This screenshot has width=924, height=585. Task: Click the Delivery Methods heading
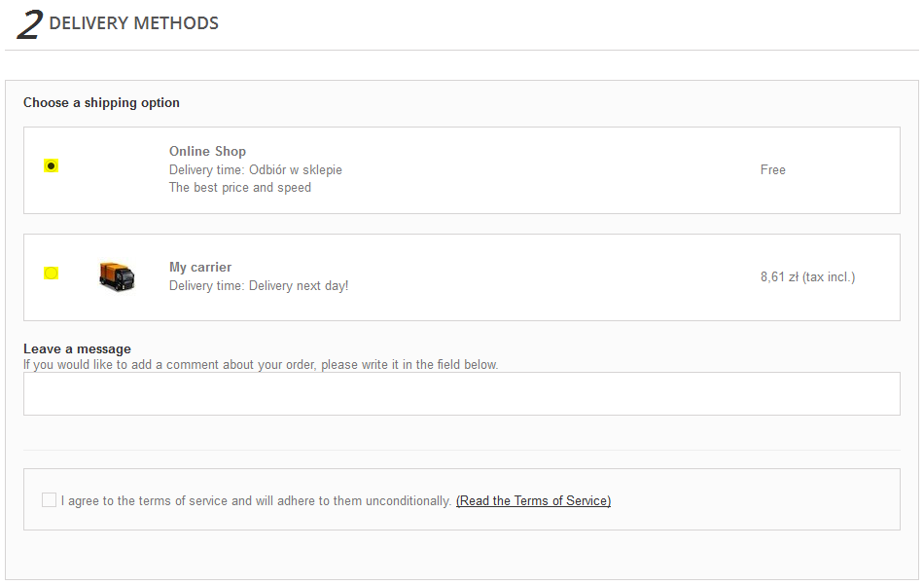133,23
